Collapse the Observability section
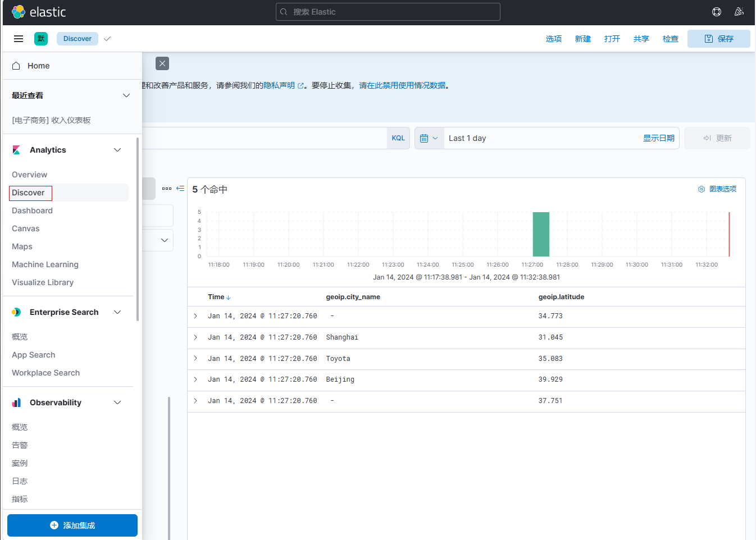Image resolution: width=756 pixels, height=540 pixels. [x=117, y=402]
